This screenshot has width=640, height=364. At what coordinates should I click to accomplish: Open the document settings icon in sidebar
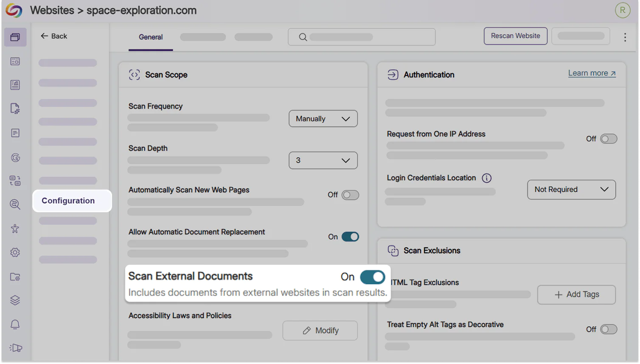pyautogui.click(x=15, y=109)
